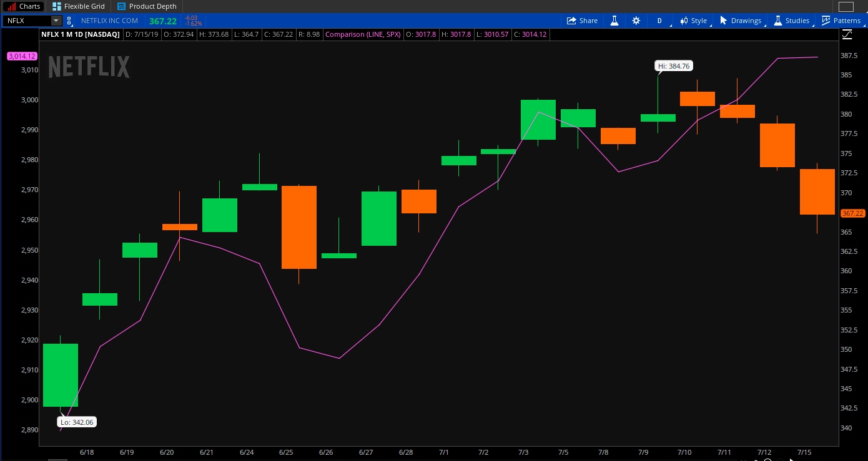The height and width of the screenshot is (461, 868).
Task: Click the orange 367.22 price axis label
Action: 852,213
